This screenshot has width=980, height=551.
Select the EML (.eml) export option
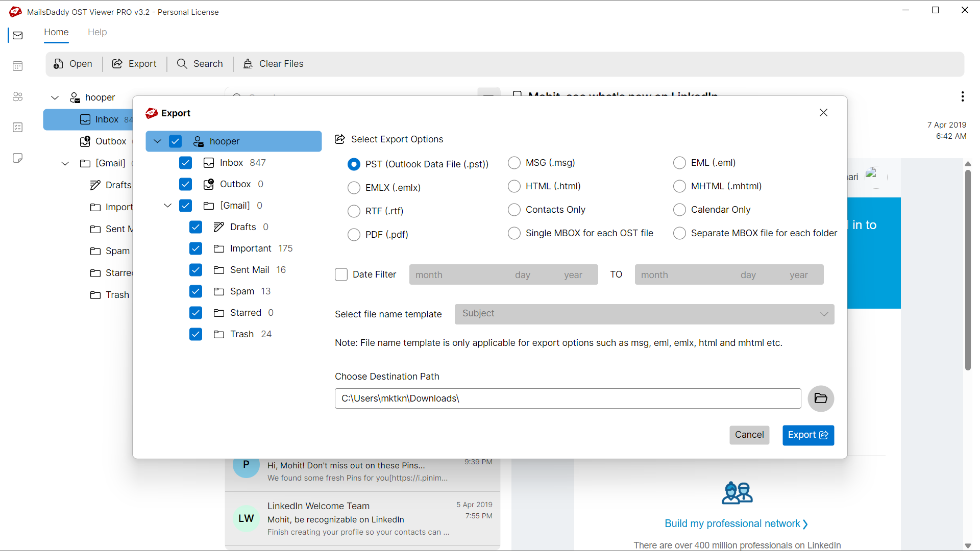[679, 163]
